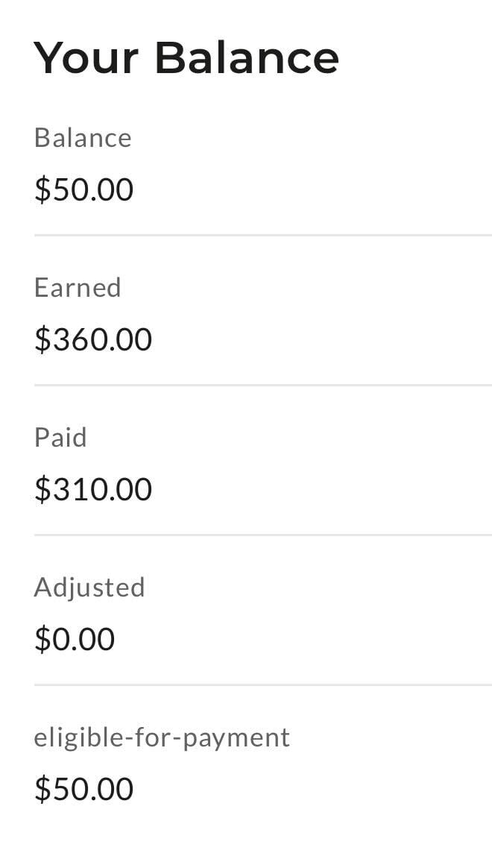Click the $0.00 adjusted amount

[x=74, y=639]
